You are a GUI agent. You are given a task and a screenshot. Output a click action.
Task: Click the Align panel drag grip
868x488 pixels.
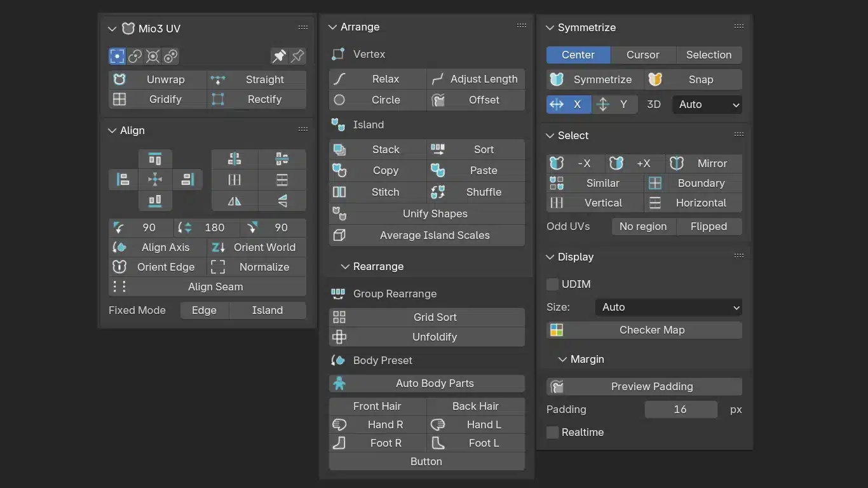pyautogui.click(x=303, y=130)
